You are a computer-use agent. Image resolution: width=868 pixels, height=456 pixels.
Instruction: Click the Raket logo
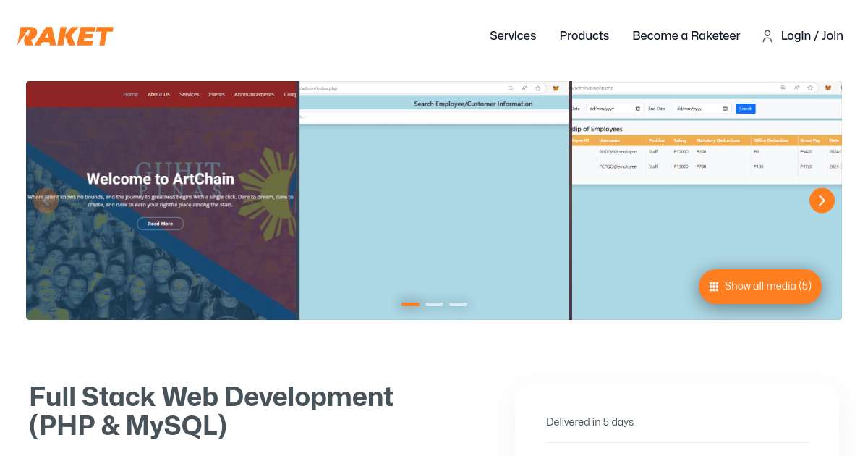point(65,36)
